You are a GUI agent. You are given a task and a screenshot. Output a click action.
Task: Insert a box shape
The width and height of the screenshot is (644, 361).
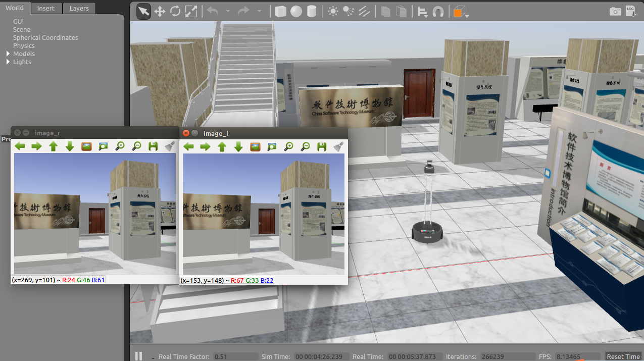(x=280, y=12)
